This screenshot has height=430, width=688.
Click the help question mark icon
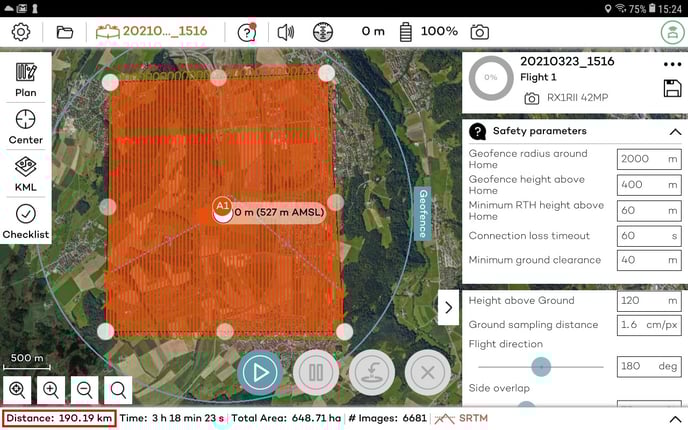247,31
